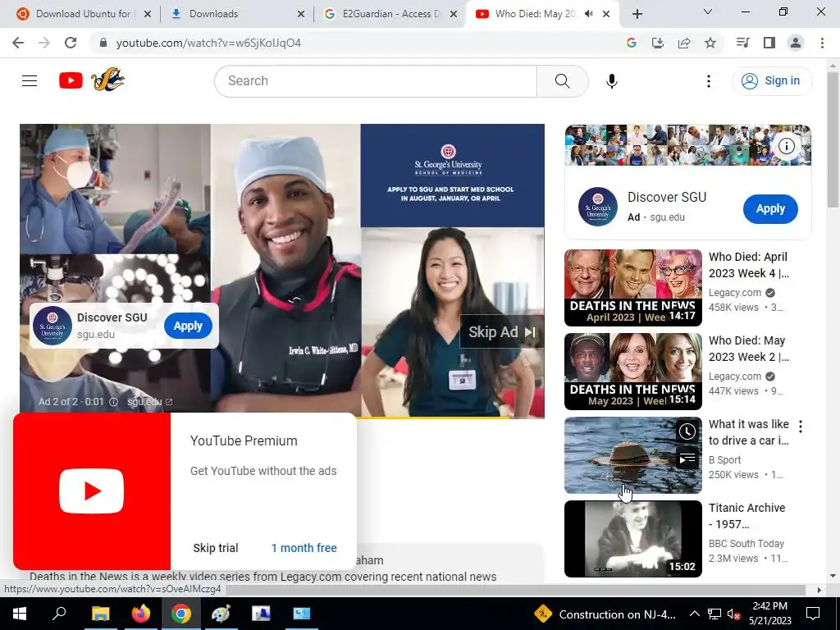The image size is (840, 630).
Task: Open Construction on NJ-4 news widget
Action: coord(606,614)
